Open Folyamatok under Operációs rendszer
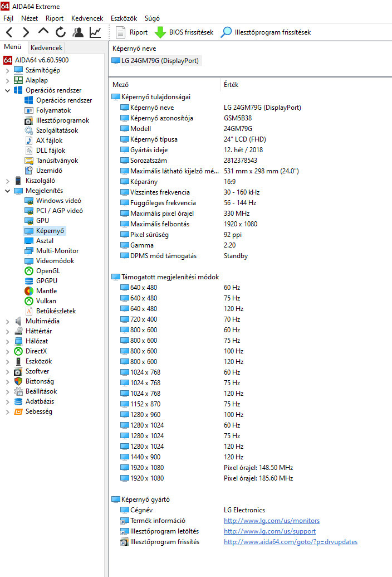Viewport: 392px width, 577px height. pos(48,110)
